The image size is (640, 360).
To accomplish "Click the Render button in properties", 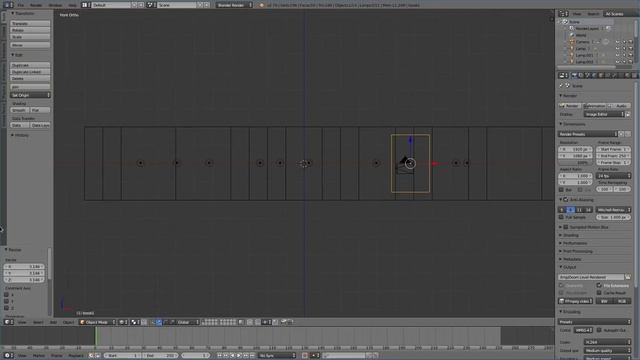I will pos(569,106).
